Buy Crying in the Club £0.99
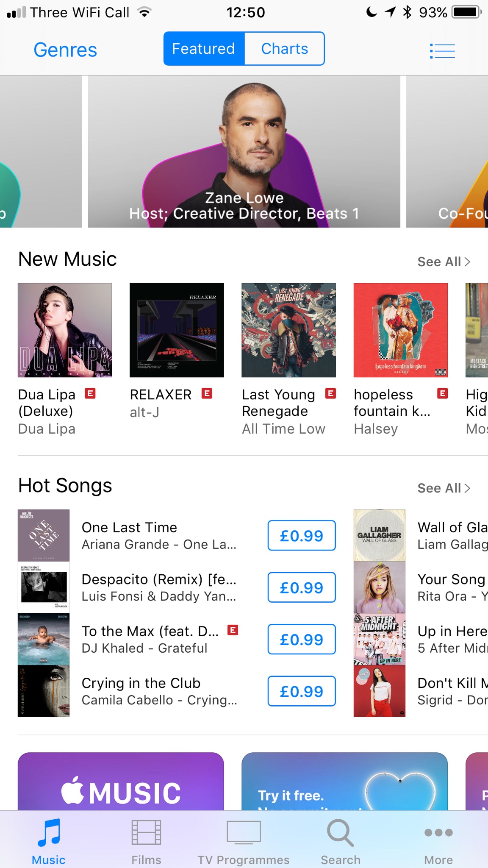 click(x=302, y=691)
